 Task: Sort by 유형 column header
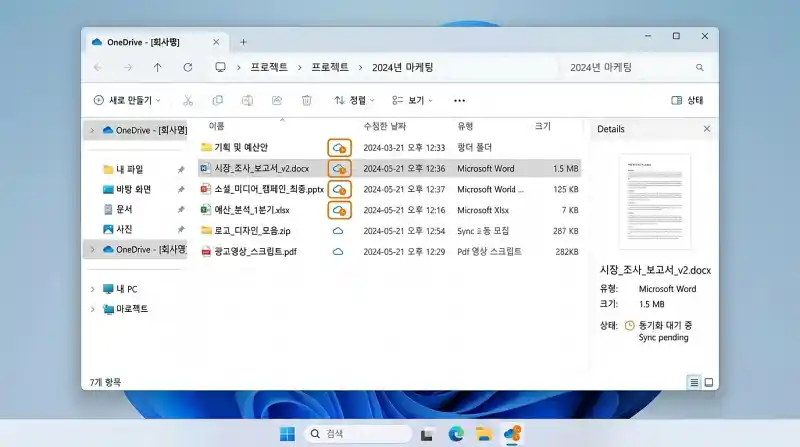coord(465,126)
